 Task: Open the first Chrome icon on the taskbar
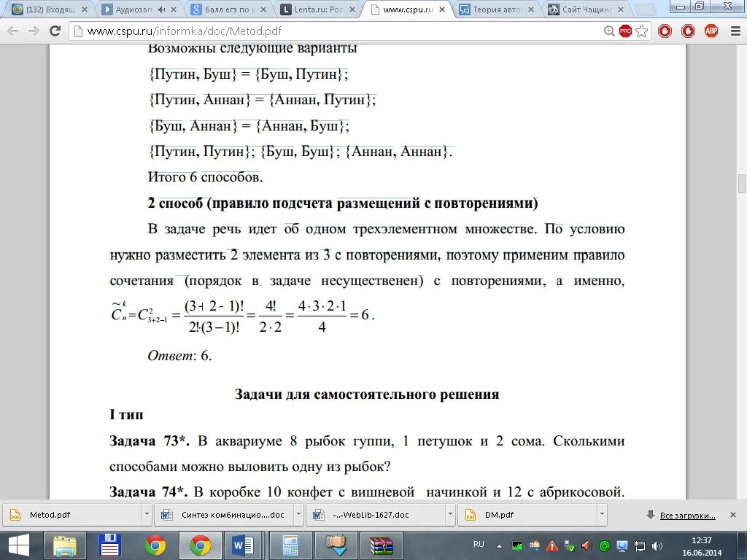tap(155, 545)
